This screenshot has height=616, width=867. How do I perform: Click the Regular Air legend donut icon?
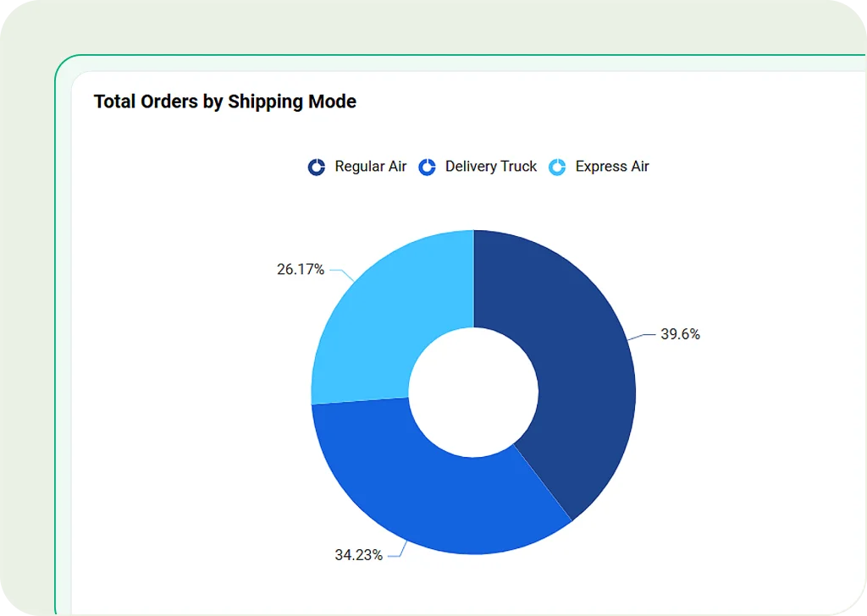click(317, 168)
